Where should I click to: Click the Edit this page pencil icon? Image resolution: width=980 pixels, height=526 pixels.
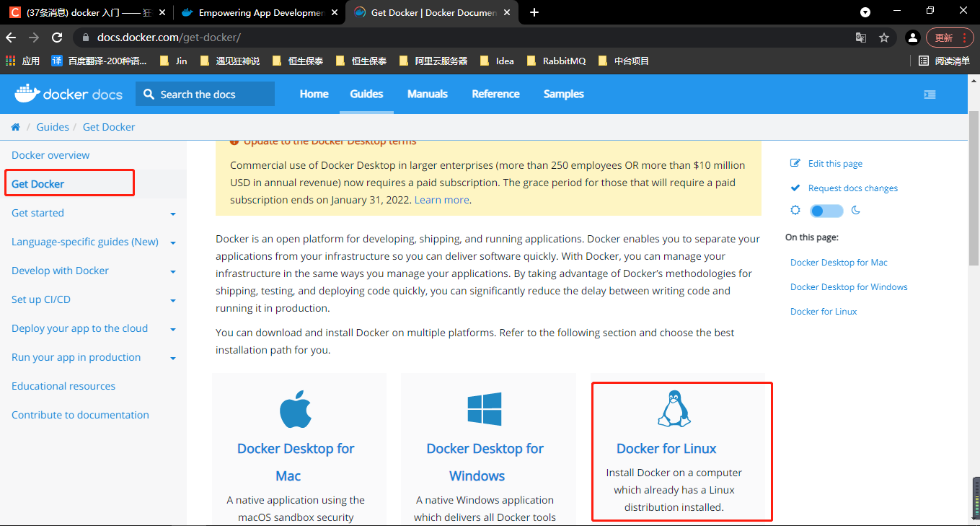pos(795,164)
